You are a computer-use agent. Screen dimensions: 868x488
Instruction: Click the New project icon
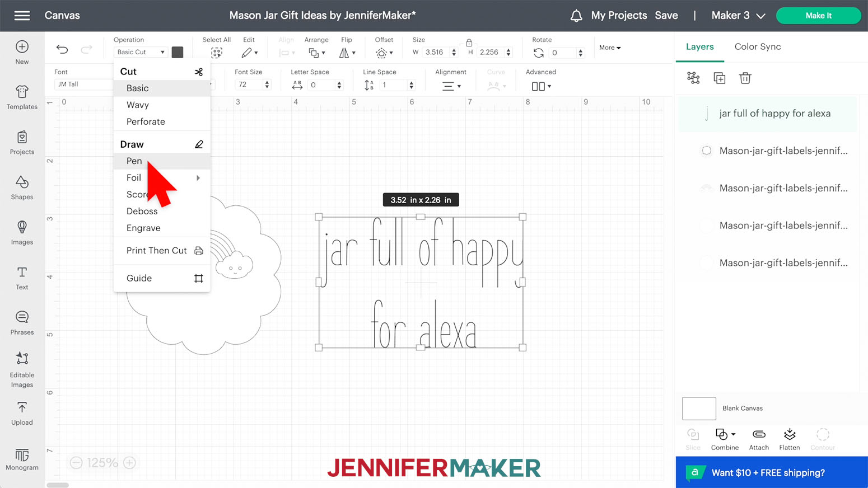pyautogui.click(x=22, y=47)
